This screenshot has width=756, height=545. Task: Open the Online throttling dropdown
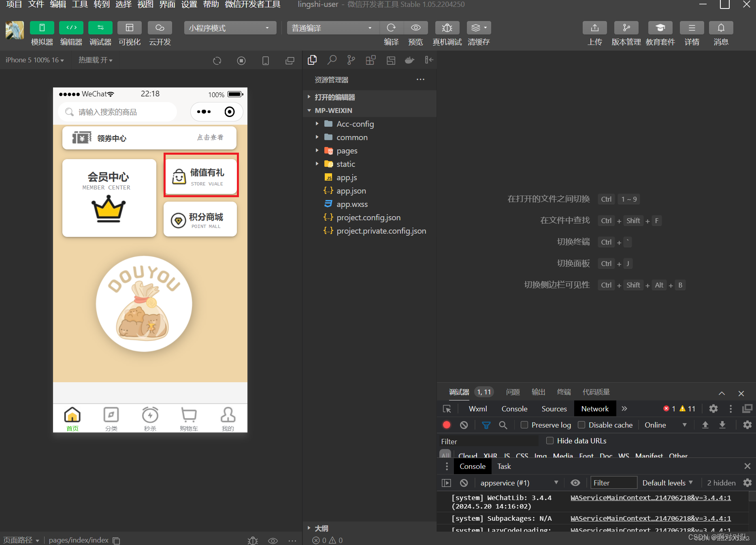[x=665, y=425]
